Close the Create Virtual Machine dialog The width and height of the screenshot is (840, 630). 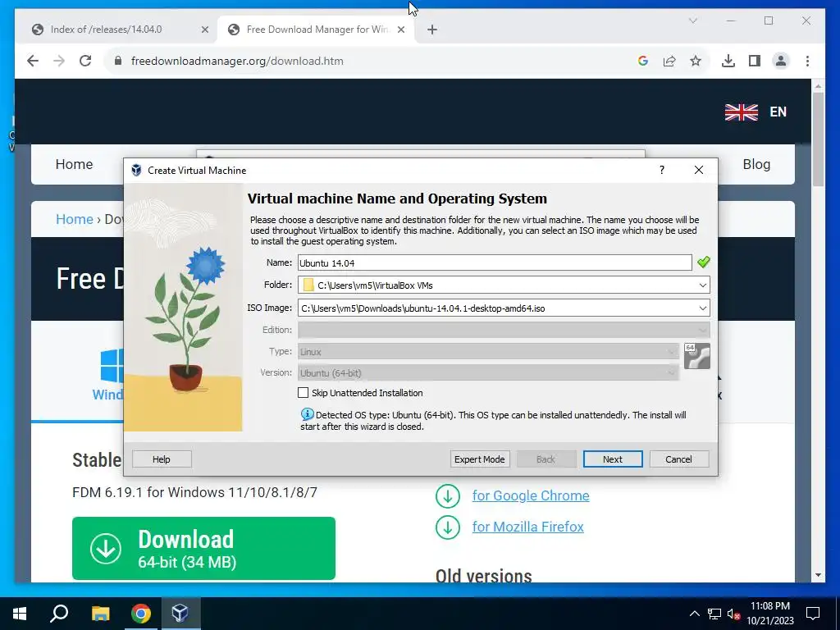point(699,171)
